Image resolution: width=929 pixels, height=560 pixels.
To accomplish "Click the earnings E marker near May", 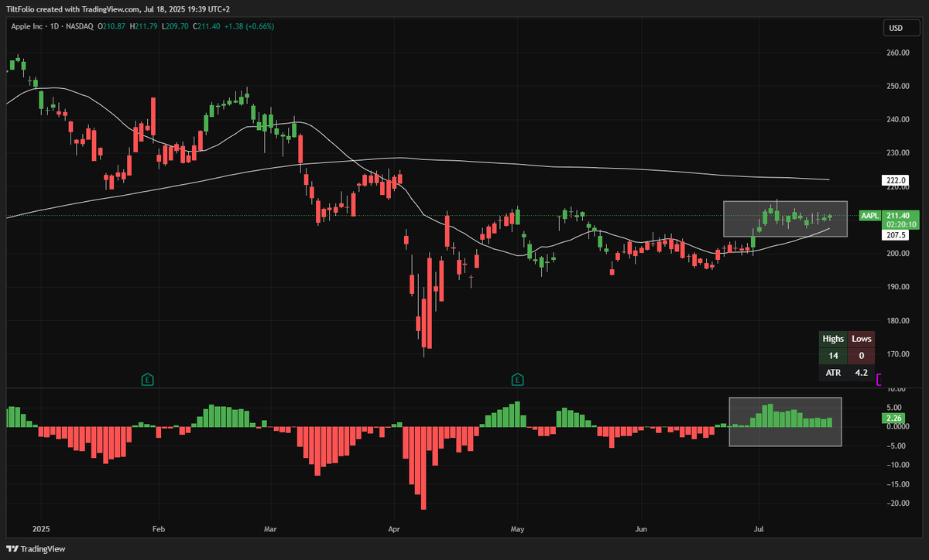I will (517, 379).
